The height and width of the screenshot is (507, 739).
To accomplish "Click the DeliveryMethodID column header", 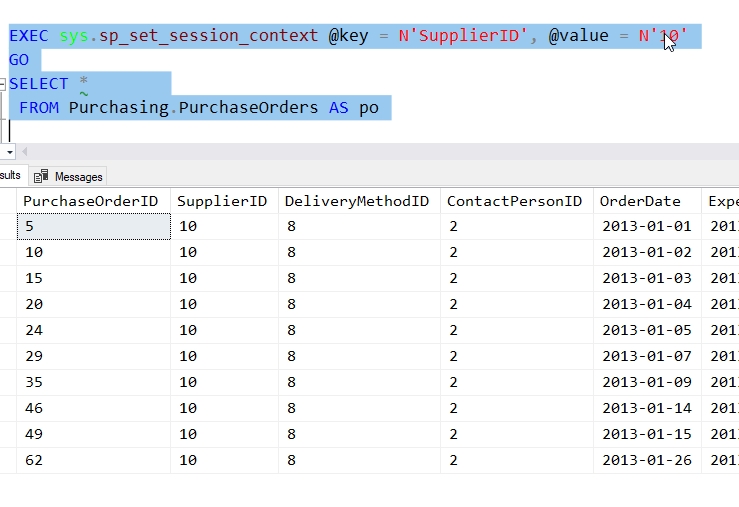I will click(356, 201).
